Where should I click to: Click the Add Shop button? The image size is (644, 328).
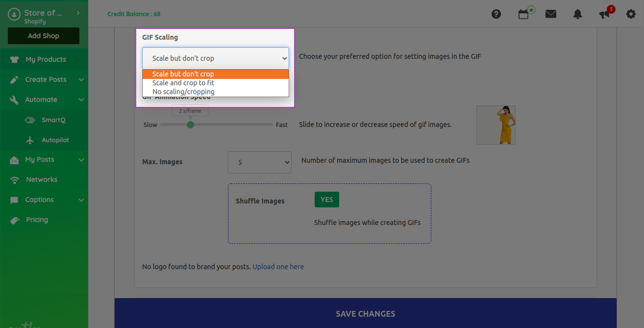point(44,36)
